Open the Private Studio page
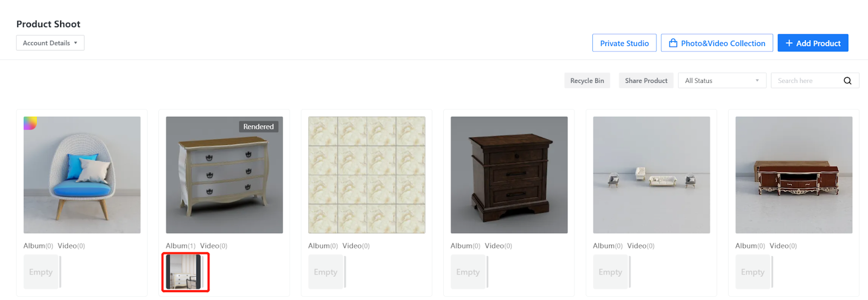This screenshot has width=868, height=300. click(x=624, y=43)
